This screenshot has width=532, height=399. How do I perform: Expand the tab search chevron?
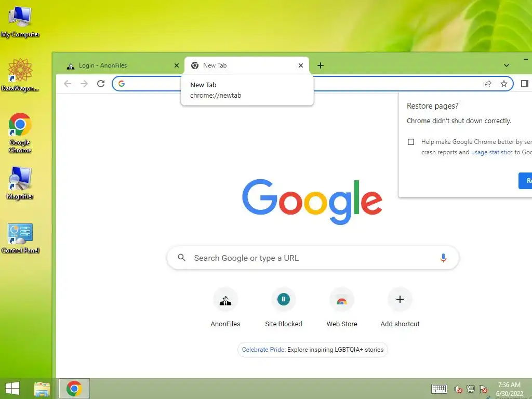point(506,65)
